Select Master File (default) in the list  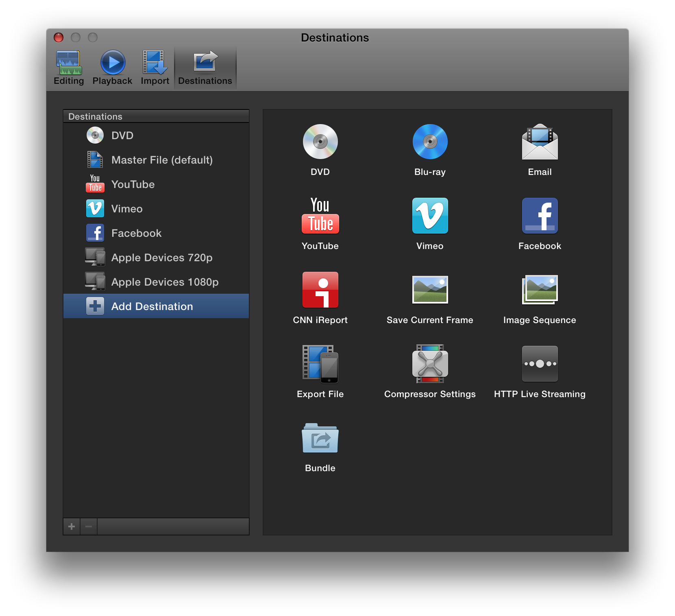(x=156, y=160)
